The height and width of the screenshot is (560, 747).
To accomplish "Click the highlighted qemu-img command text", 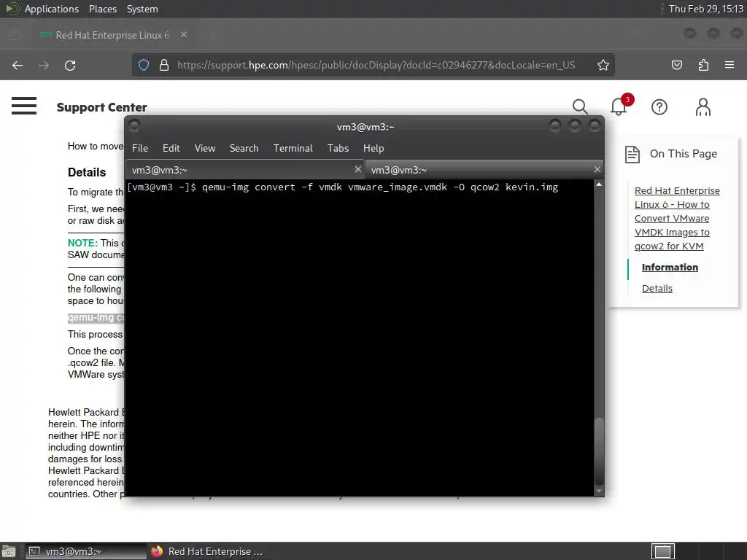I will tap(96, 318).
